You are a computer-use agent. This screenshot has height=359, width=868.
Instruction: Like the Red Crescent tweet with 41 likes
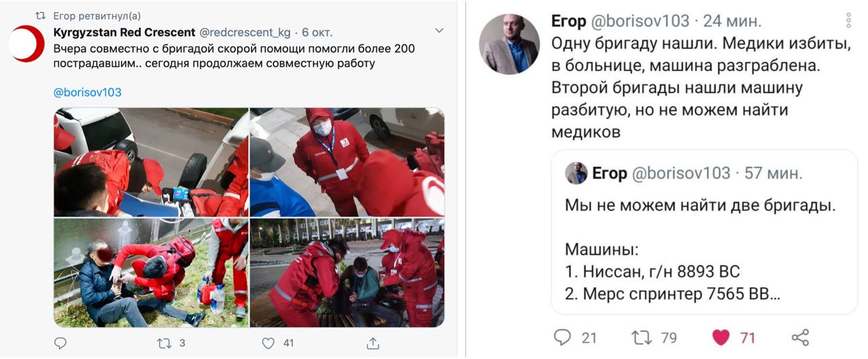269,343
